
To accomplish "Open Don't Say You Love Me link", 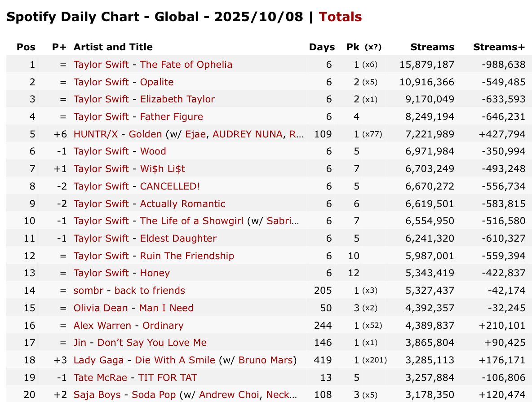I will click(152, 343).
